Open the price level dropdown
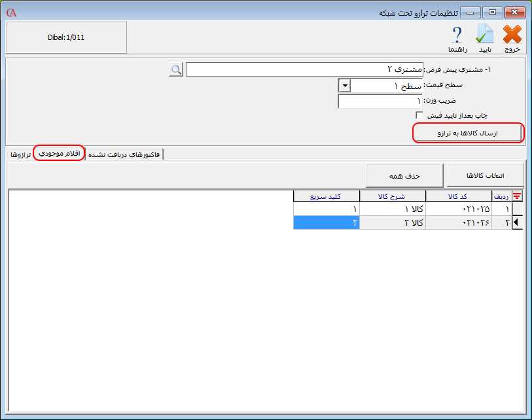This screenshot has width=532, height=420. point(344,86)
